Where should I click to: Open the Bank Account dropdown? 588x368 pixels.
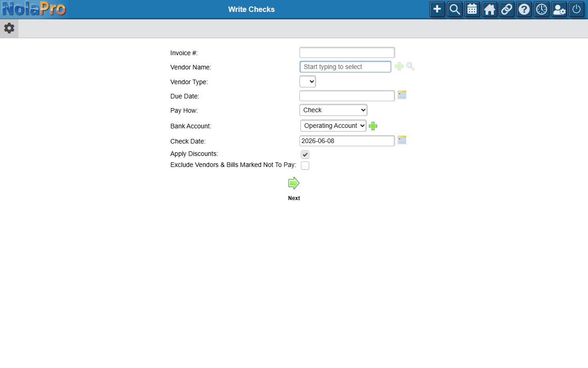pos(334,126)
